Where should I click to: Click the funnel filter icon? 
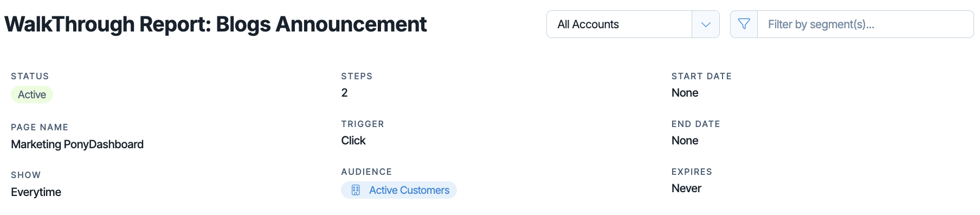(744, 24)
